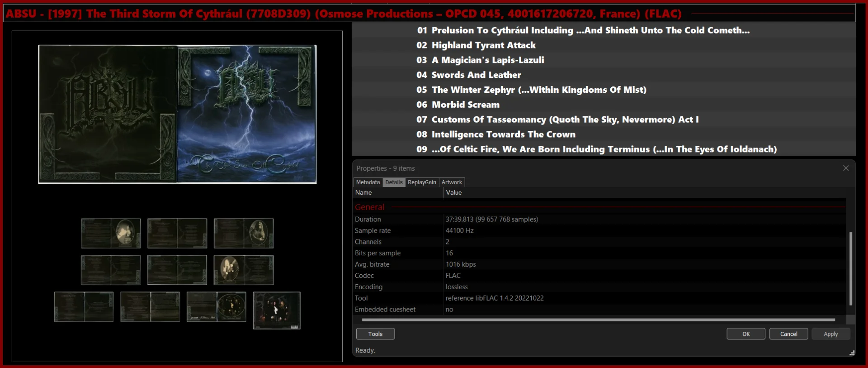The height and width of the screenshot is (368, 868).
Task: Select track 05 The Winter Zephyr
Action: [604, 90]
